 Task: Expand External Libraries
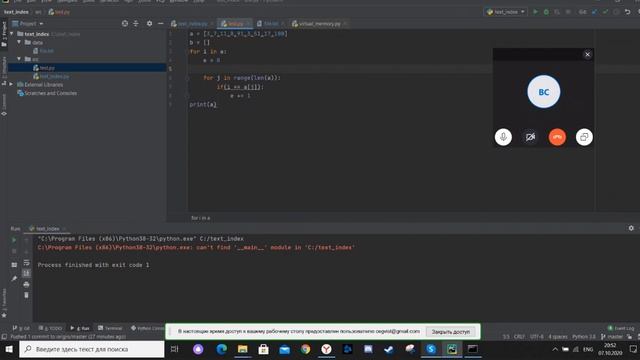click(x=11, y=84)
